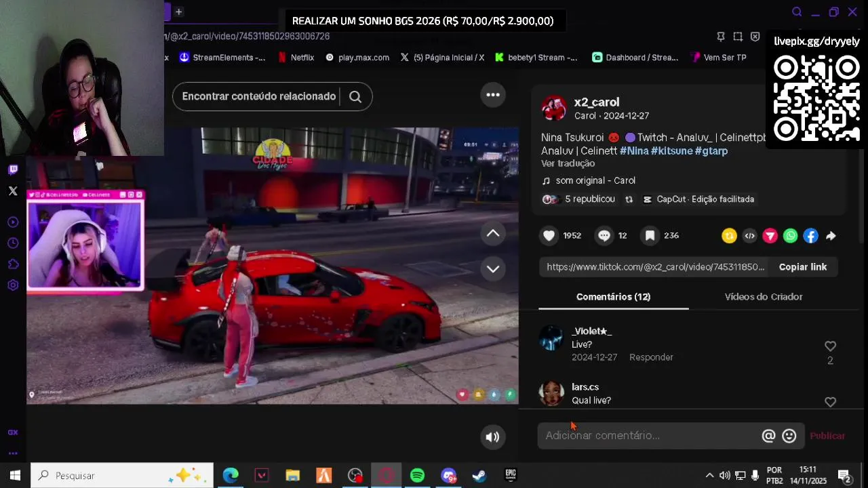Click pin icon in address bar

point(721,37)
